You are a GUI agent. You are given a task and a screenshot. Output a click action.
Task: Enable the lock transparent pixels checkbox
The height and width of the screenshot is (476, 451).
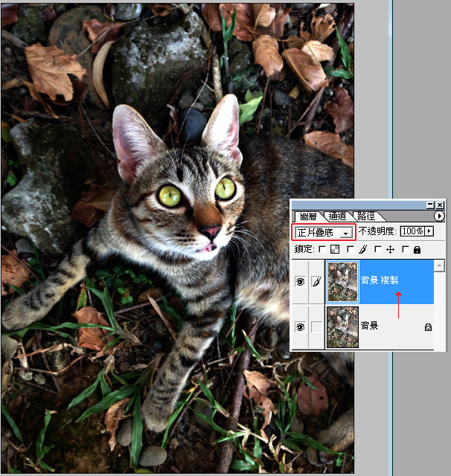[x=322, y=250]
